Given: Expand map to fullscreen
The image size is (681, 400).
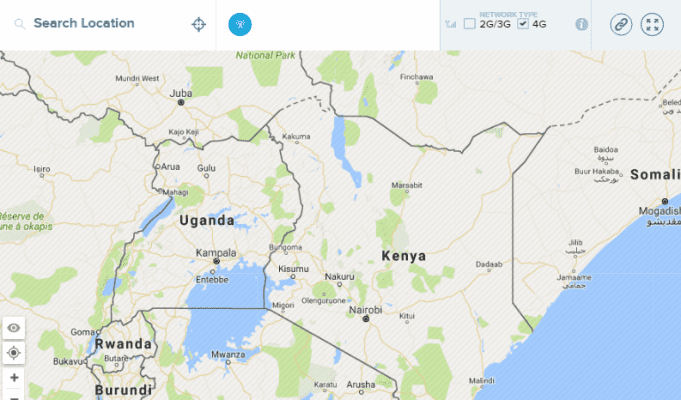Looking at the screenshot, I should tap(652, 24).
